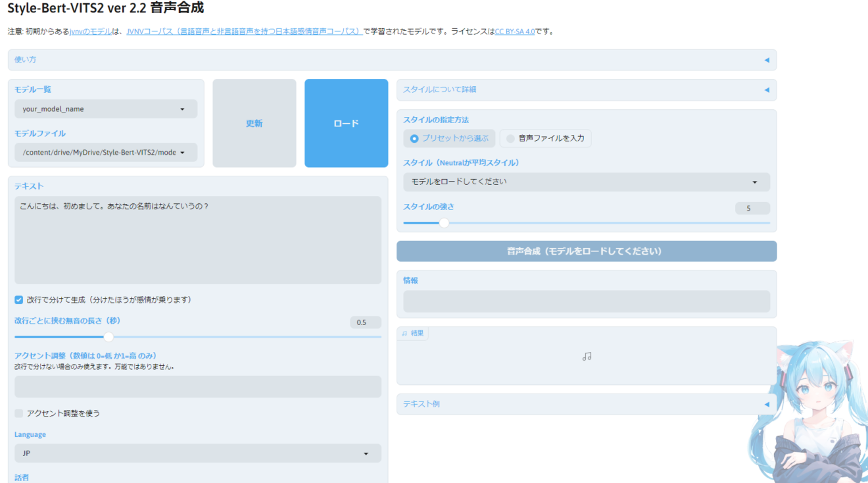Open the Language dropdown showing JP
Viewport: 868px width, 483px height.
[x=197, y=453]
